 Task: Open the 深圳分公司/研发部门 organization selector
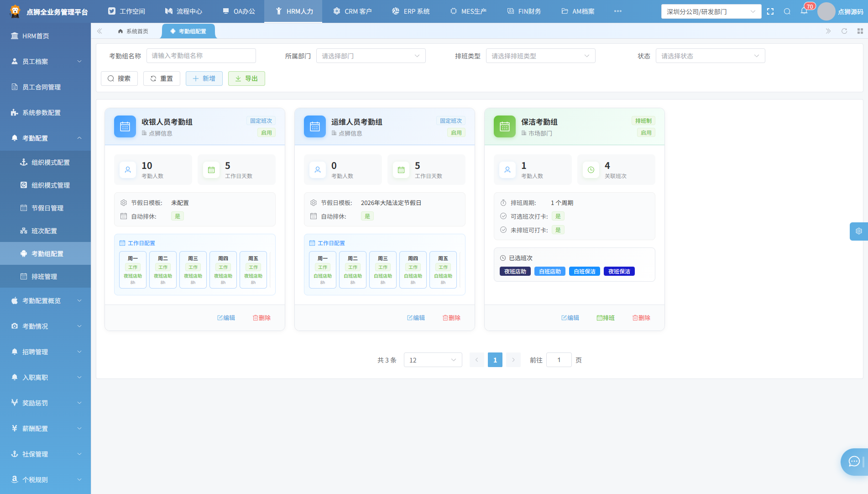(711, 11)
